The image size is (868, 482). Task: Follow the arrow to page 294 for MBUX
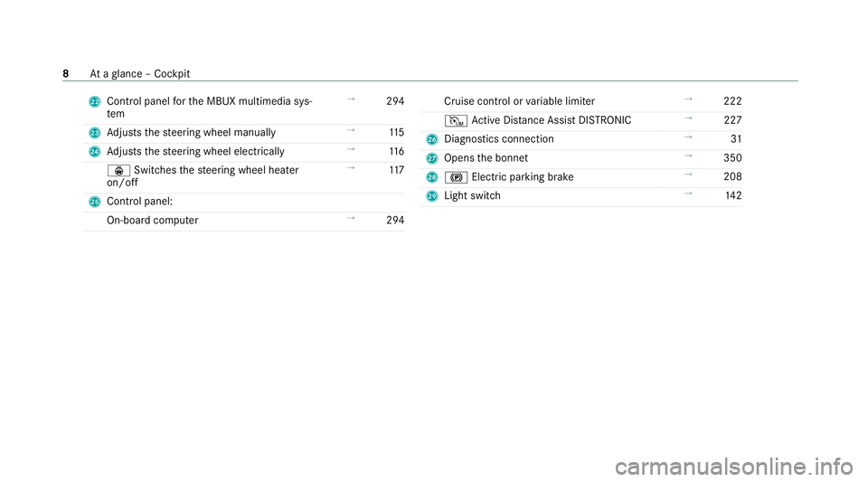tap(395, 101)
